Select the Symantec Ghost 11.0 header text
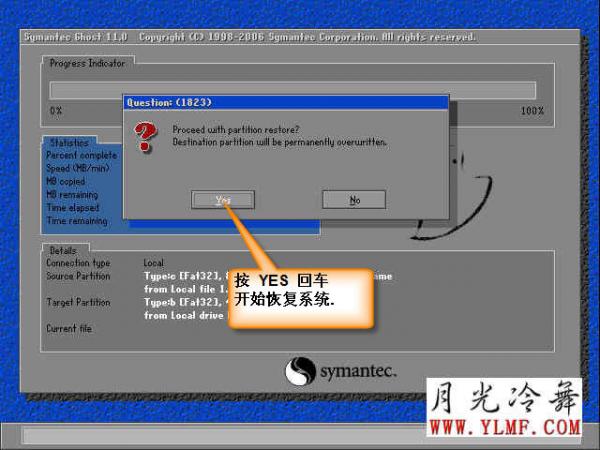Image resolution: width=600 pixels, height=450 pixels. (75, 37)
